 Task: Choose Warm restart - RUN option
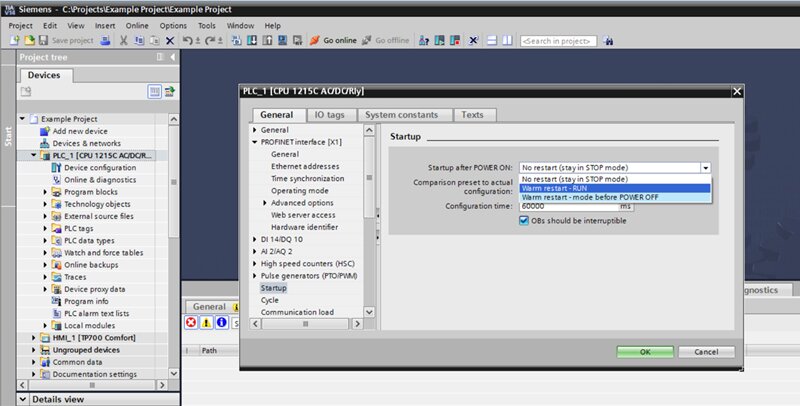pos(615,188)
